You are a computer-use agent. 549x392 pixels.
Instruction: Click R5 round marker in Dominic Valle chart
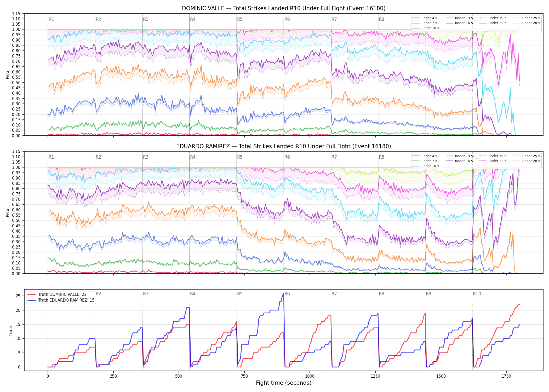pos(240,19)
